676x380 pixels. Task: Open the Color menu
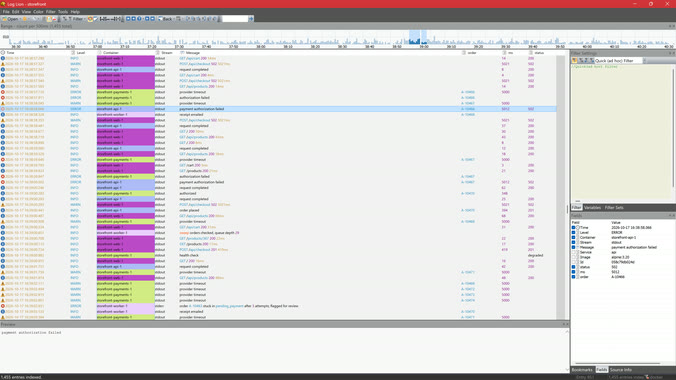pyautogui.click(x=38, y=12)
